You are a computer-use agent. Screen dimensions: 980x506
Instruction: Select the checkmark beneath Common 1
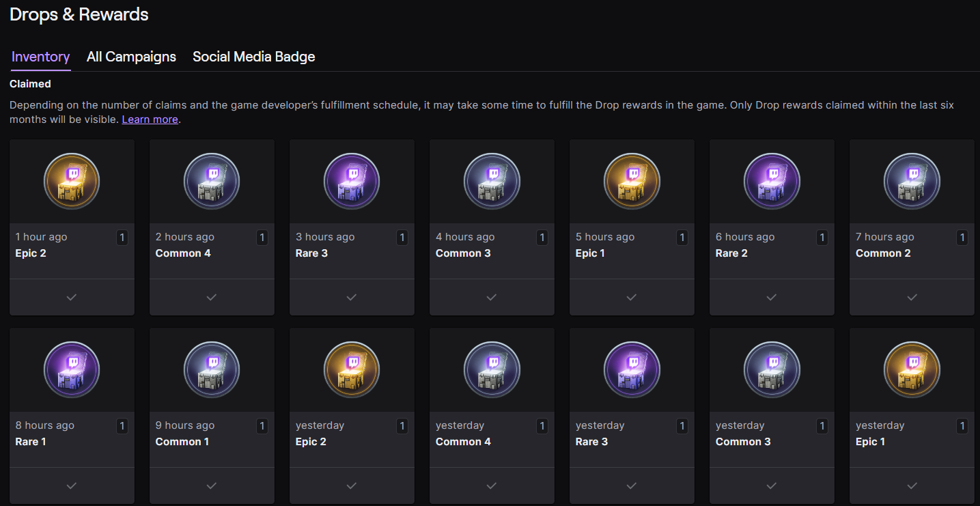tap(212, 486)
